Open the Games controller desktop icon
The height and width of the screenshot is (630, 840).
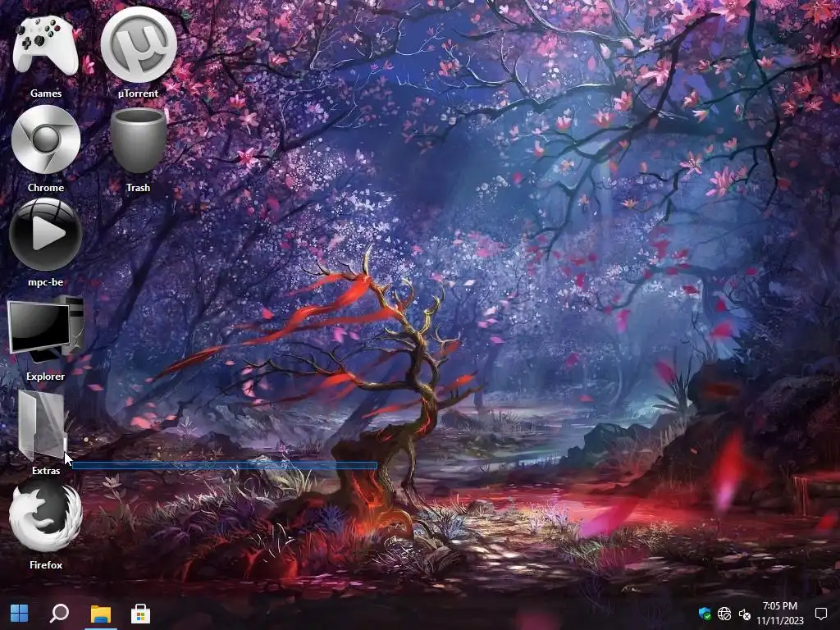(46, 46)
